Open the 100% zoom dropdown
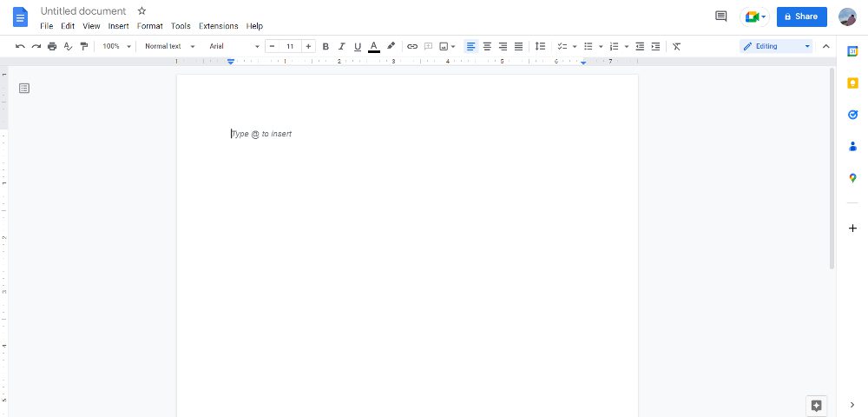Screen dimensions: 868x417 [x=117, y=47]
